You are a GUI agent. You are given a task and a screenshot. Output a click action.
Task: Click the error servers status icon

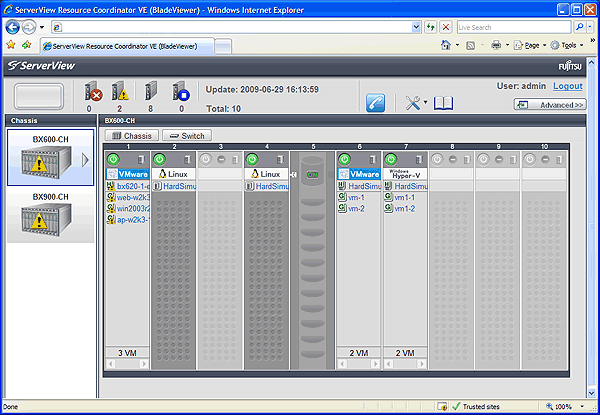(93, 91)
